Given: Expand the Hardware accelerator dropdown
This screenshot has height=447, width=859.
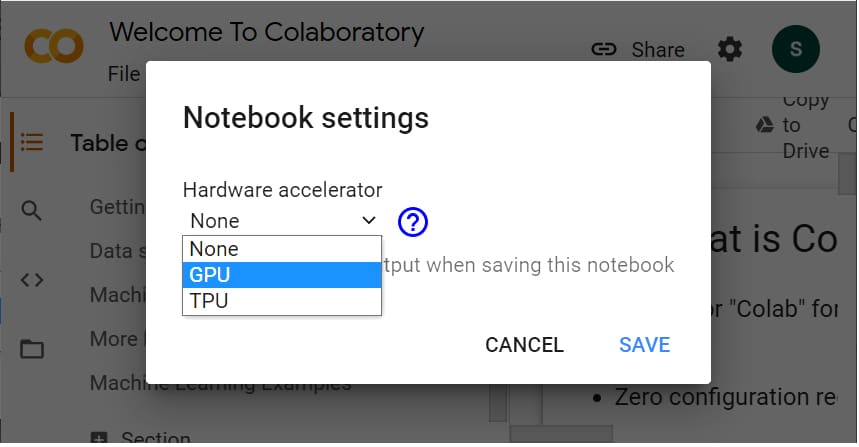Looking at the screenshot, I should 282,221.
